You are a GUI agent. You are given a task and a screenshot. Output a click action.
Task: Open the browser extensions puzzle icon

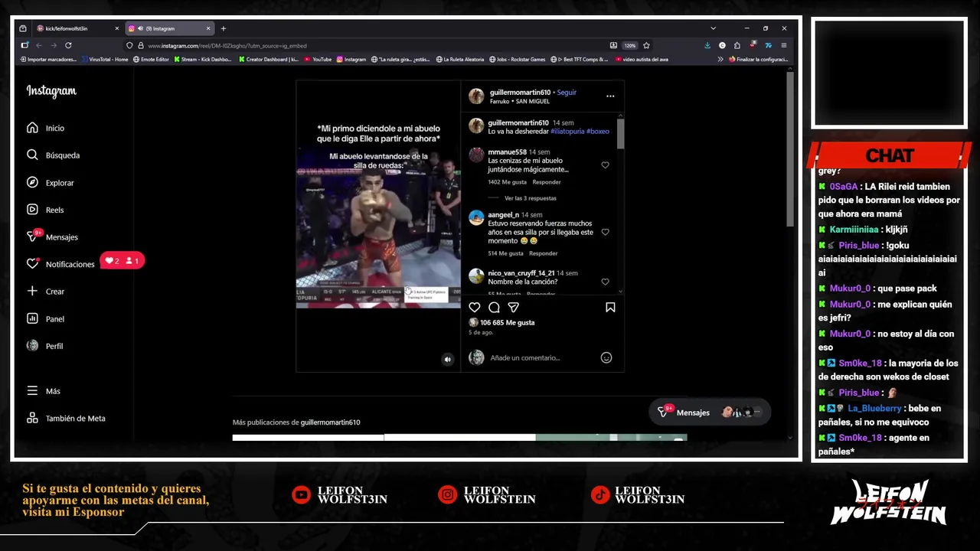737,45
